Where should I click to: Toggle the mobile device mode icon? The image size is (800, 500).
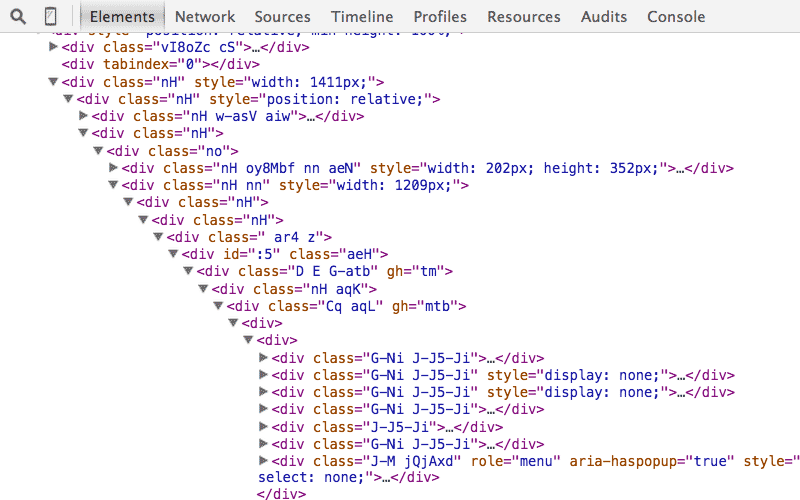pos(50,16)
